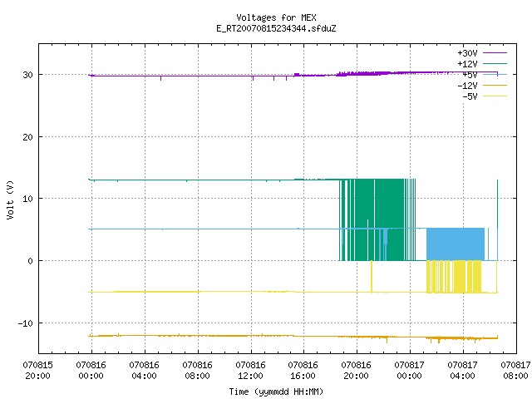This screenshot has height=399, width=532.
Task: Click the yellow line sample beside -5V
Action: (495, 96)
